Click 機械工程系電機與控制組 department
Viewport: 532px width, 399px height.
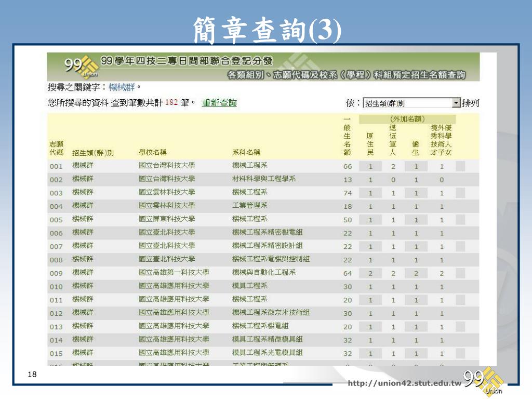pyautogui.click(x=271, y=259)
